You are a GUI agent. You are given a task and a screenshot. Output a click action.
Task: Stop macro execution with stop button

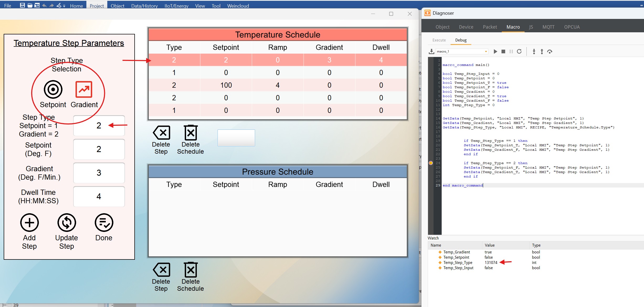point(503,51)
